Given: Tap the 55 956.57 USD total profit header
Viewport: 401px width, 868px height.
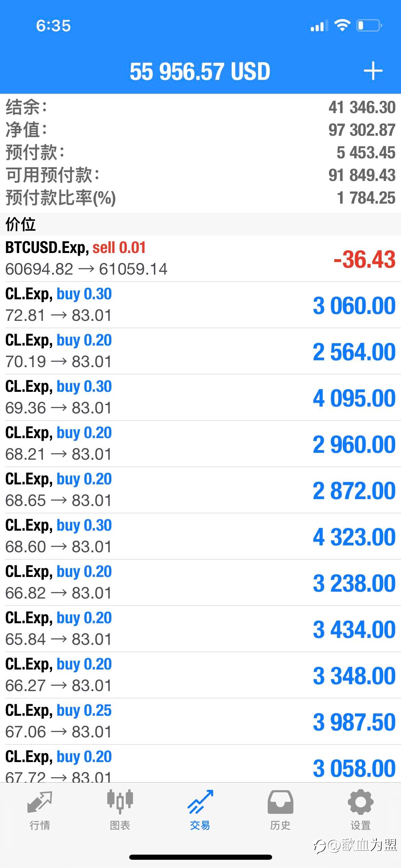Looking at the screenshot, I should [200, 71].
